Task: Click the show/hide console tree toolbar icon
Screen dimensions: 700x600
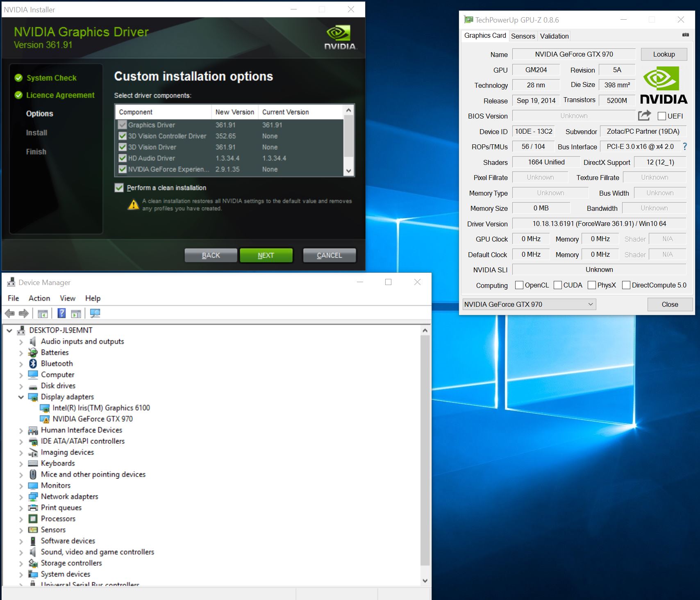Action: click(x=43, y=314)
